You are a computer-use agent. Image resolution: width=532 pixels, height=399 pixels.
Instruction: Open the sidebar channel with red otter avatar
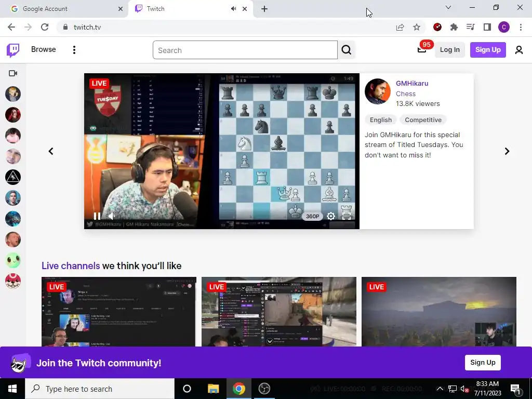tap(13, 281)
